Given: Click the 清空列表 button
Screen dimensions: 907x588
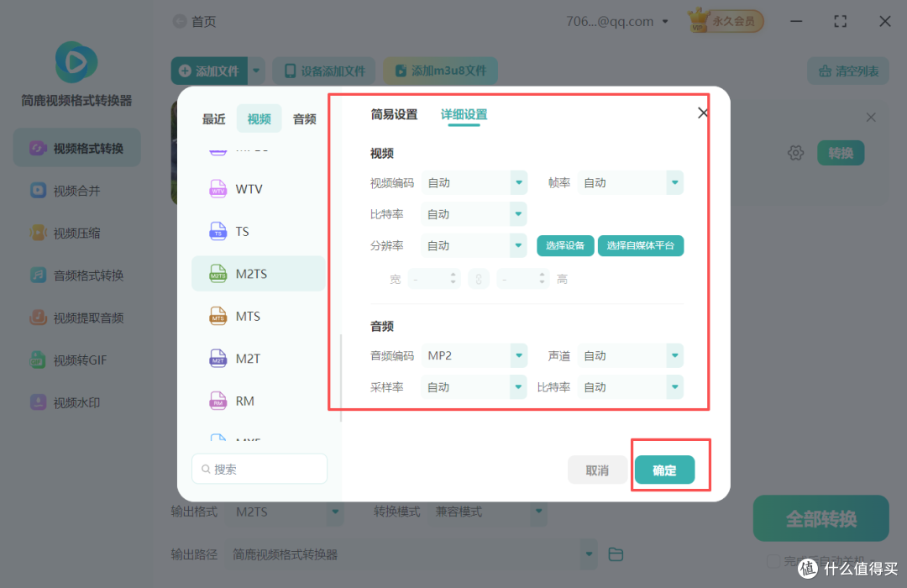Looking at the screenshot, I should (x=848, y=71).
